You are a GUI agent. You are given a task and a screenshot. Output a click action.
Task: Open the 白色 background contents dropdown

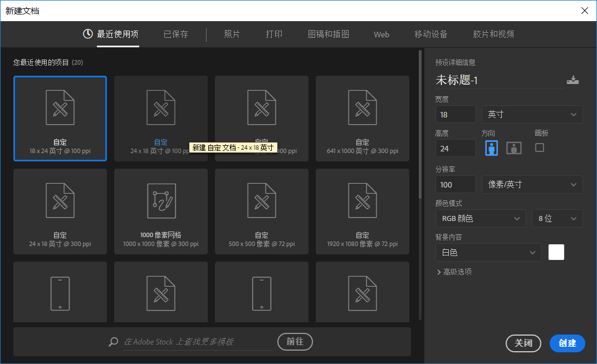point(488,252)
